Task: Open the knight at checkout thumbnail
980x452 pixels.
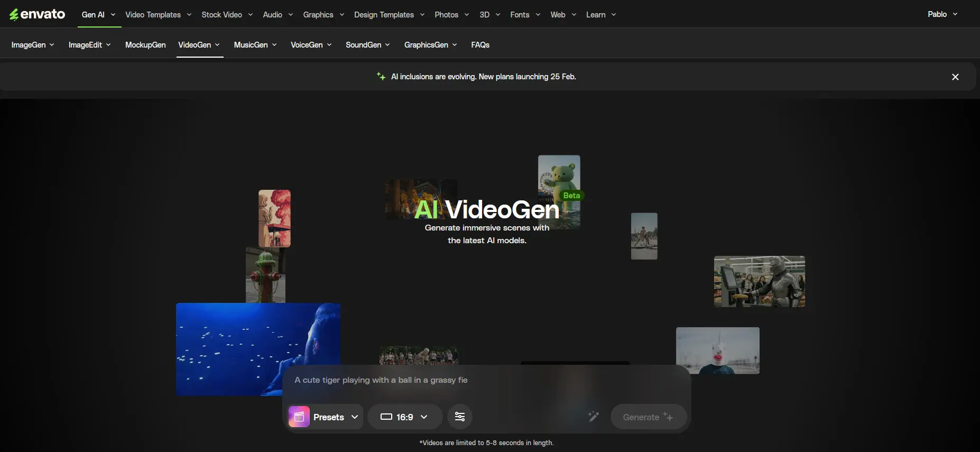Action: click(x=760, y=281)
